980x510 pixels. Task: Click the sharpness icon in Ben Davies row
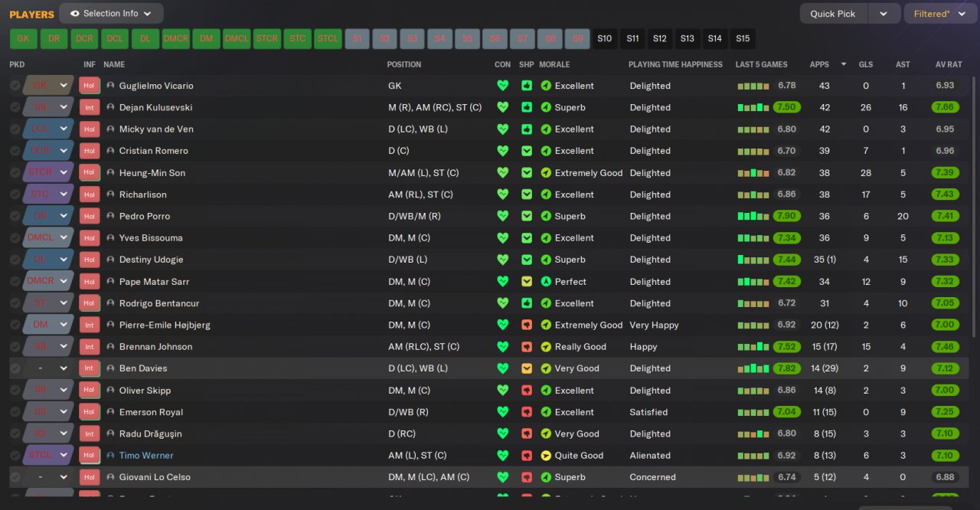click(527, 368)
